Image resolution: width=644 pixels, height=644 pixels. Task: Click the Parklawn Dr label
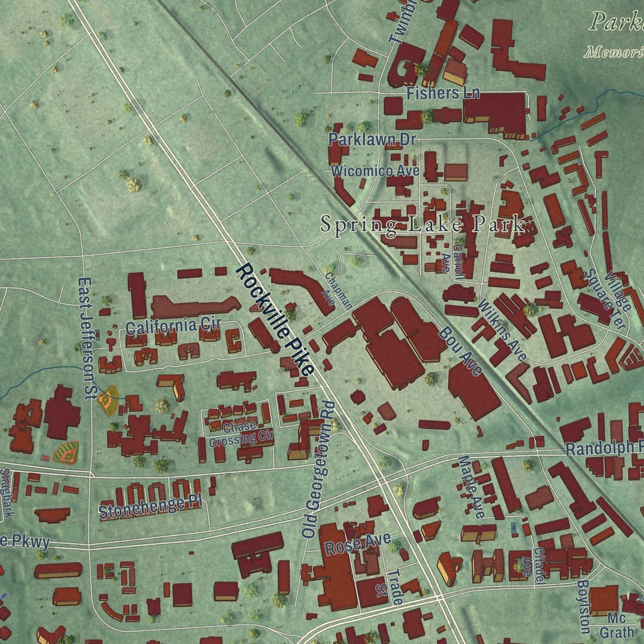pos(372,140)
